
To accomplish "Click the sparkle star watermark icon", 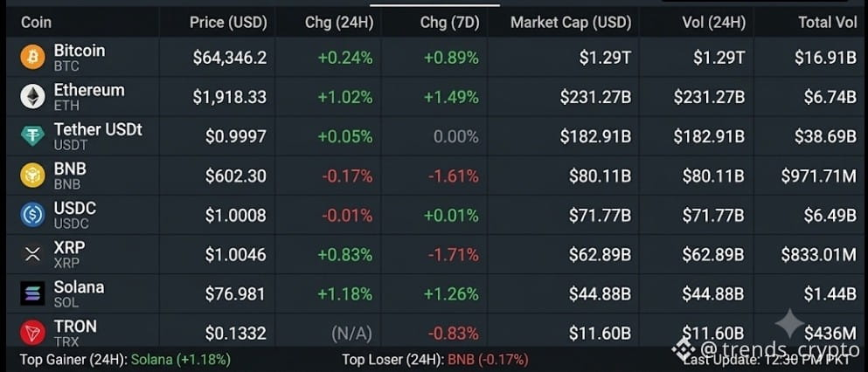I will (x=789, y=323).
